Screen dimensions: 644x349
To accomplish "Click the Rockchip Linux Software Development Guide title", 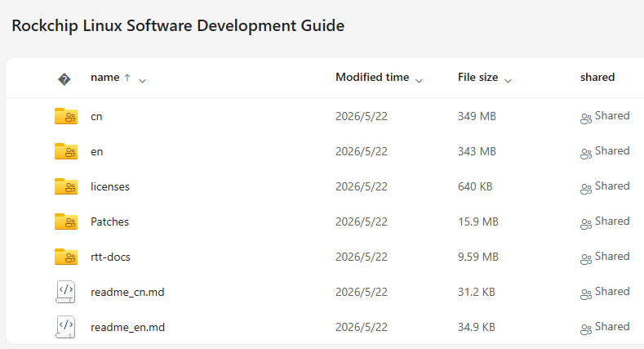I will point(178,26).
